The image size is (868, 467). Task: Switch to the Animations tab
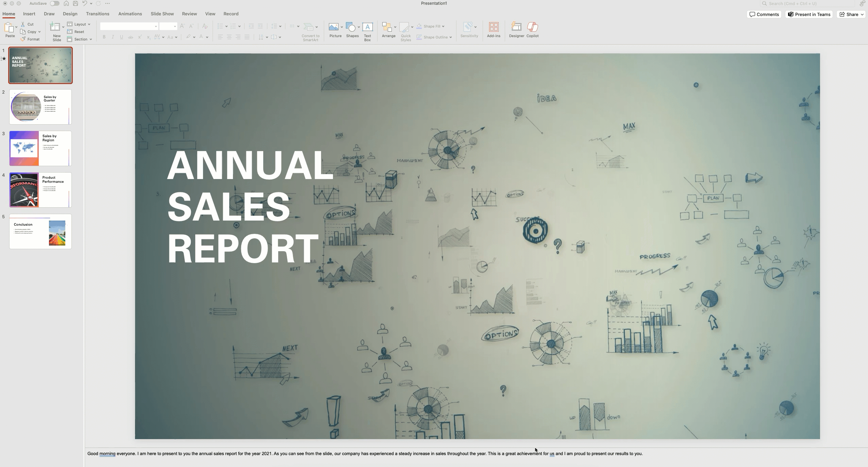click(x=130, y=14)
